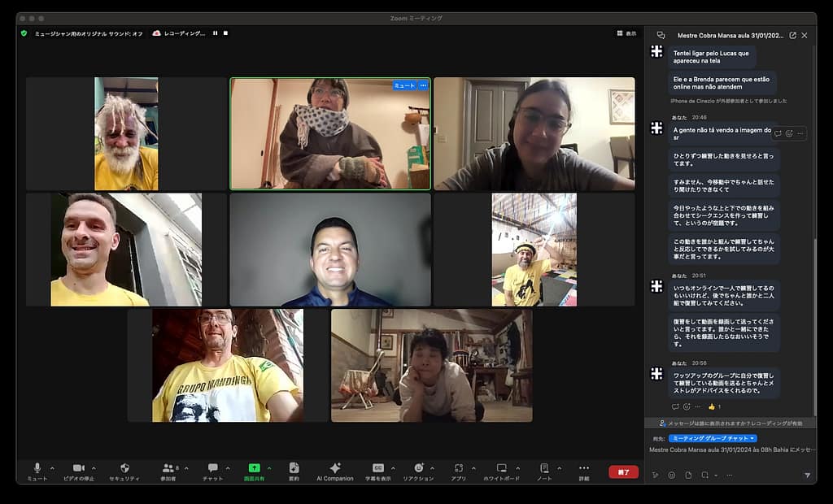Click the green Share Screen icon

[x=254, y=468]
